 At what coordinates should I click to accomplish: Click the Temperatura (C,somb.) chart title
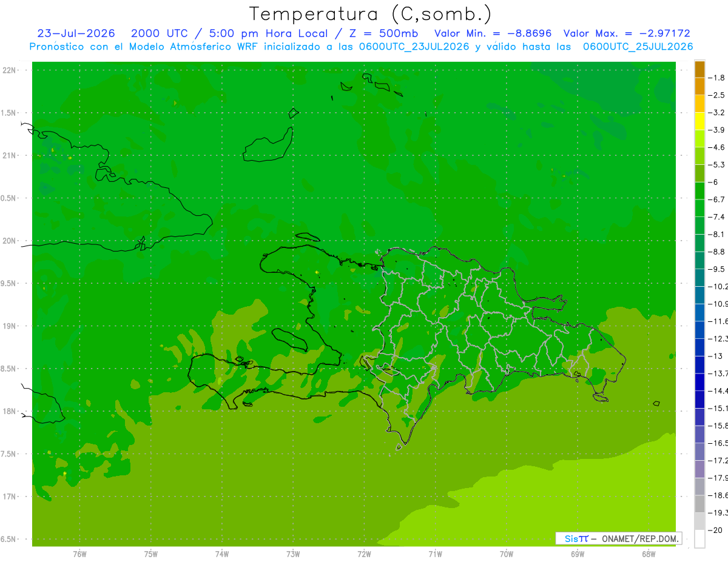pyautogui.click(x=369, y=14)
